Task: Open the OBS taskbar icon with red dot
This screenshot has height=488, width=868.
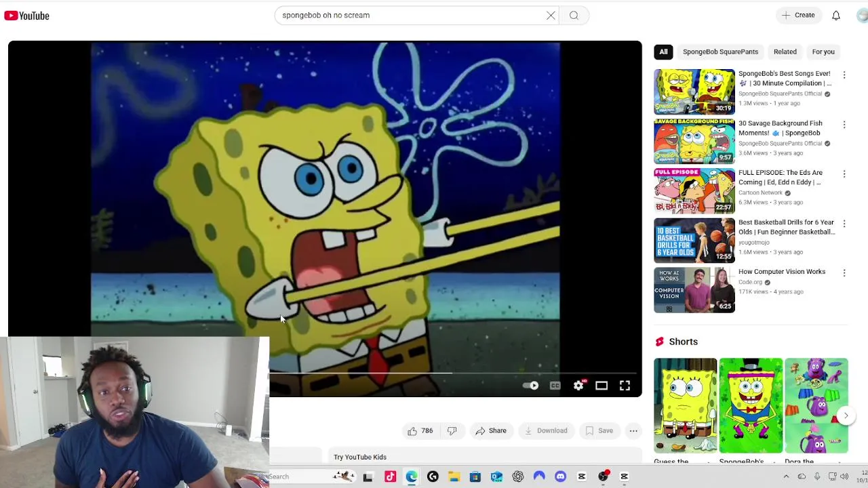Action: (x=604, y=476)
